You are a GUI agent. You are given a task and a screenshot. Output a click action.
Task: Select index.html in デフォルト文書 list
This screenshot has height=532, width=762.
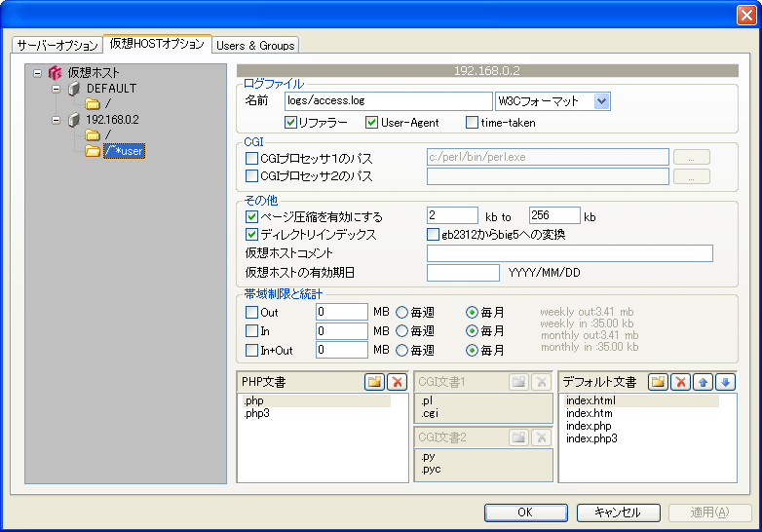click(x=642, y=400)
